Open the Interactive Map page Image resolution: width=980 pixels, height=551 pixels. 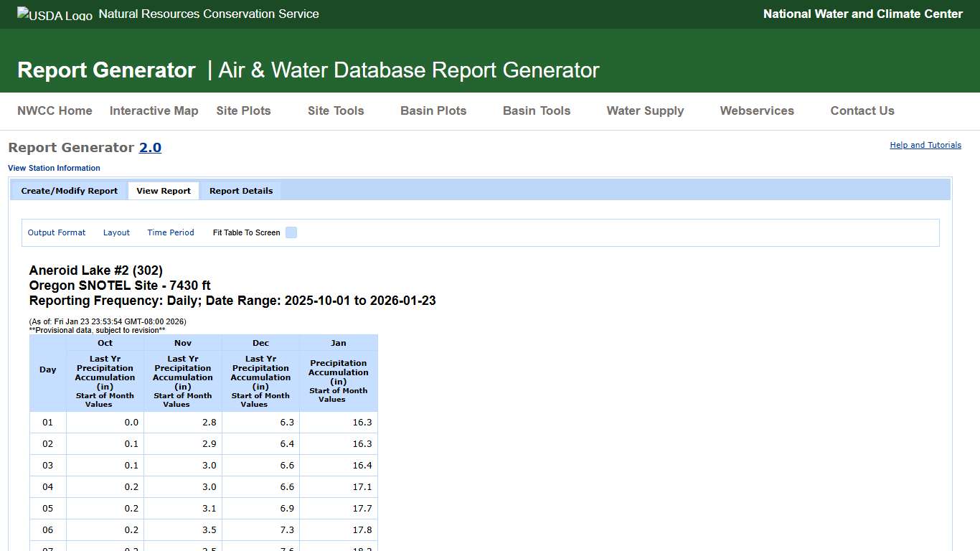154,110
